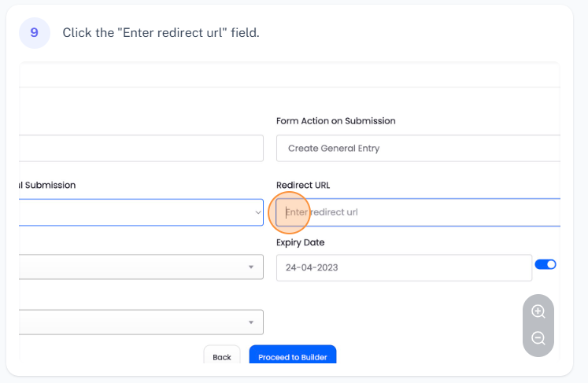Open the dropdown directly above Back button
Viewport: 588px width, 383px height.
point(142,322)
